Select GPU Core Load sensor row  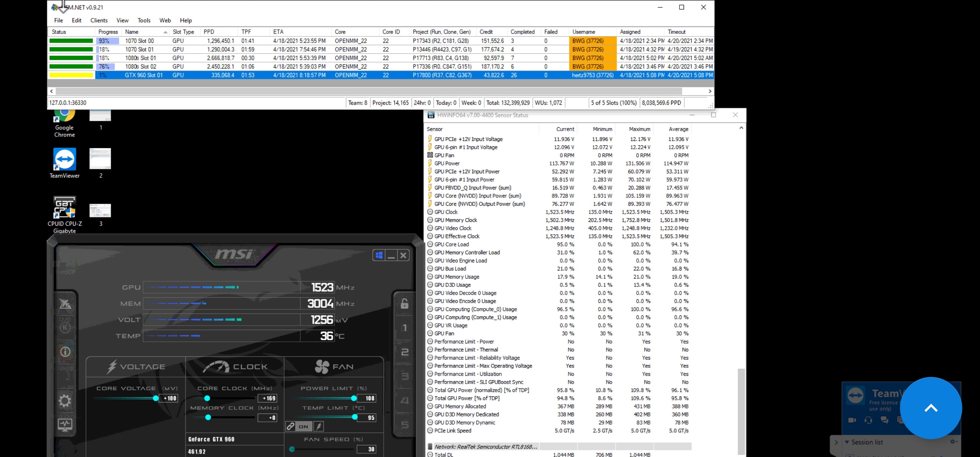558,244
